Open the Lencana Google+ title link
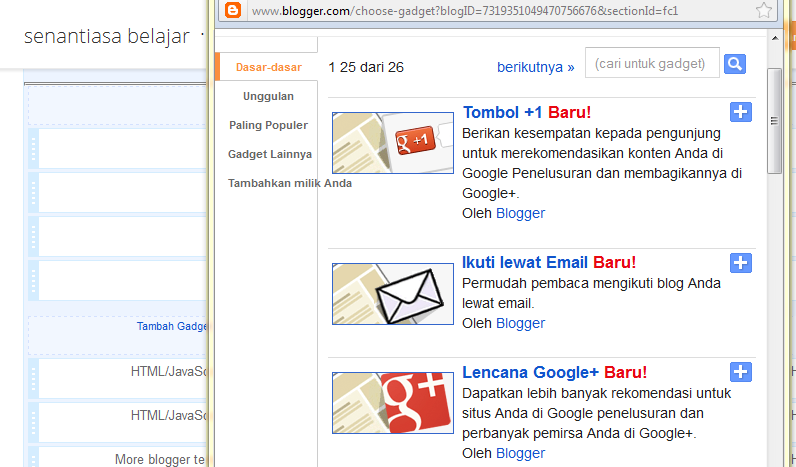 (x=530, y=372)
